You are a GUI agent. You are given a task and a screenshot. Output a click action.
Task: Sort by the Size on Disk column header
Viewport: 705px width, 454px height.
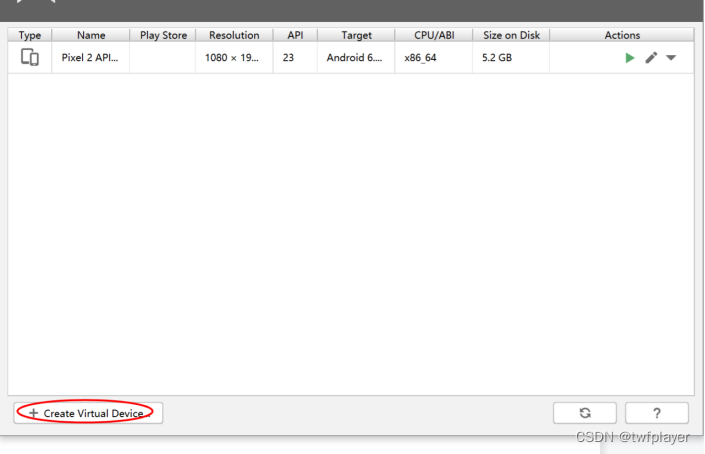click(511, 35)
